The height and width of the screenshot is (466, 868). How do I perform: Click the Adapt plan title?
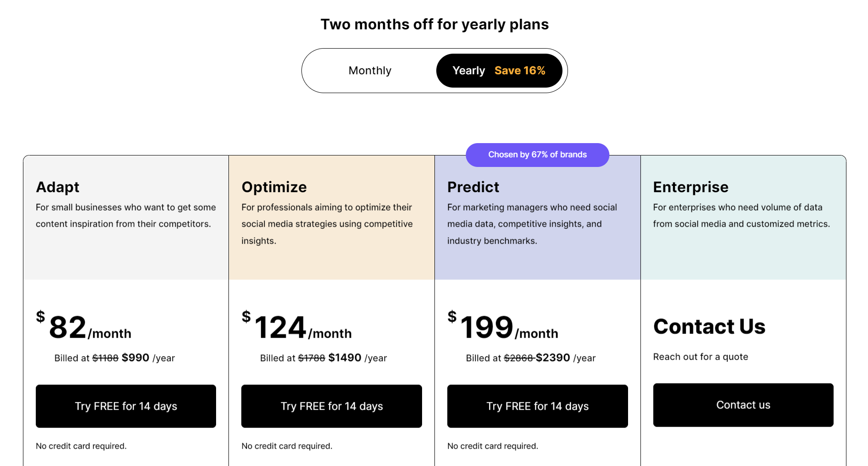point(58,187)
